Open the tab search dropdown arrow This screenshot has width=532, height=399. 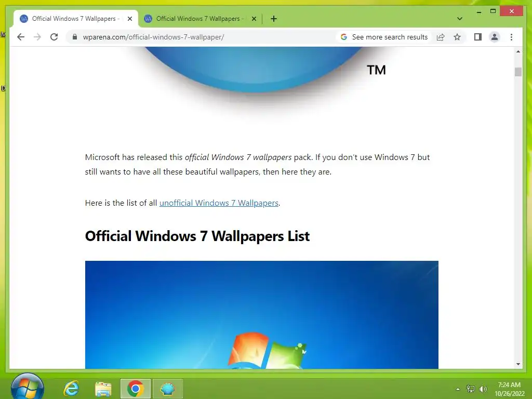point(460,19)
